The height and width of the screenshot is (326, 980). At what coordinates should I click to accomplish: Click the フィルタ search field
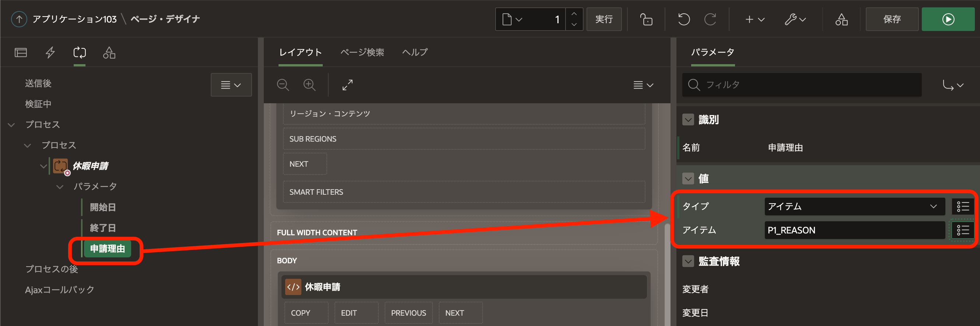802,84
